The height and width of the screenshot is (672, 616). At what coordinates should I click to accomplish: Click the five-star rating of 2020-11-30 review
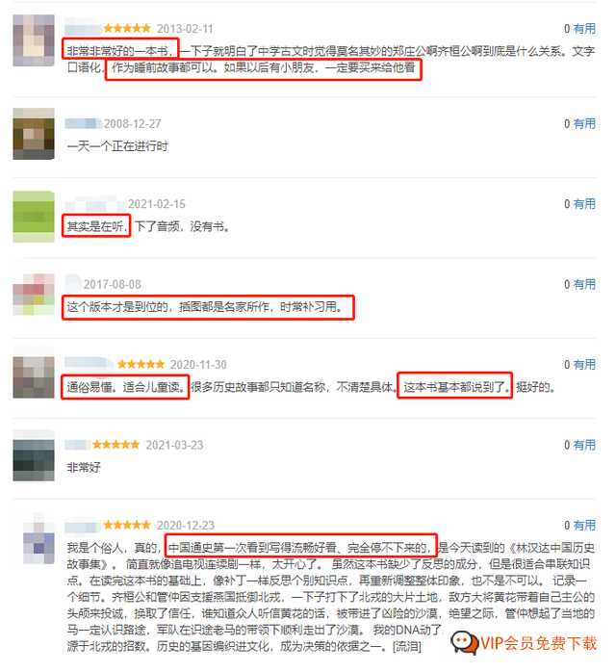click(141, 364)
